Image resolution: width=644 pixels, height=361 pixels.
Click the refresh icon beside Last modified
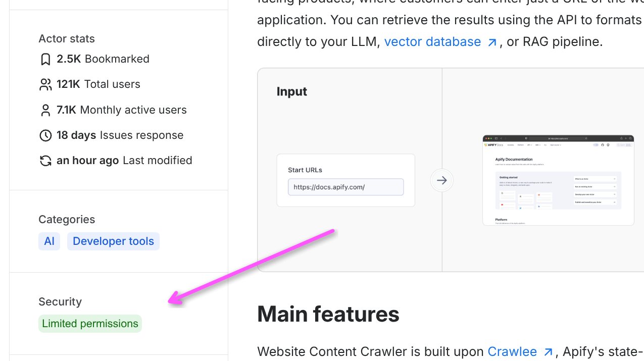pyautogui.click(x=45, y=161)
